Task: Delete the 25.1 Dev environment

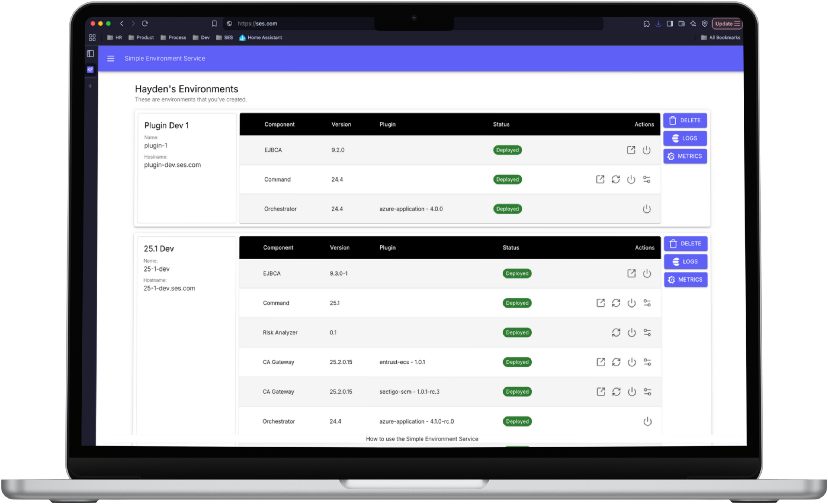Action: click(685, 244)
